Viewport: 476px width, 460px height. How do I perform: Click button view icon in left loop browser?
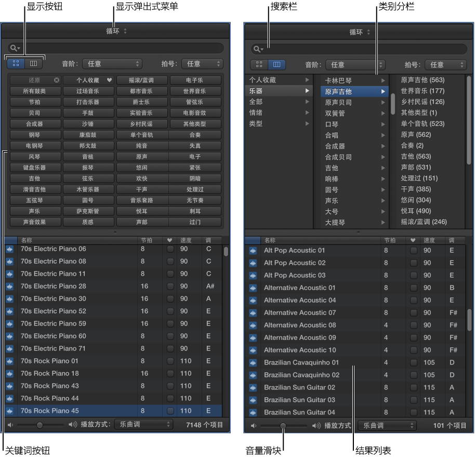click(x=16, y=63)
